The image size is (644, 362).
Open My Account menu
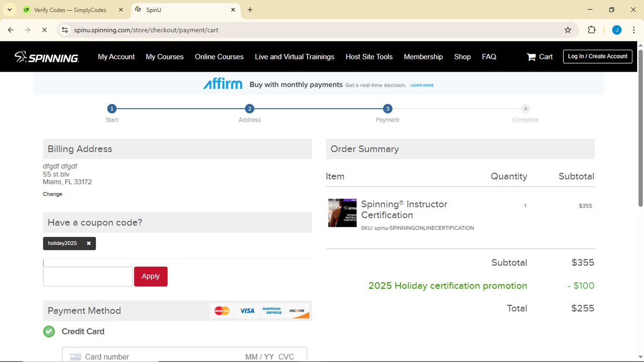coord(116,57)
